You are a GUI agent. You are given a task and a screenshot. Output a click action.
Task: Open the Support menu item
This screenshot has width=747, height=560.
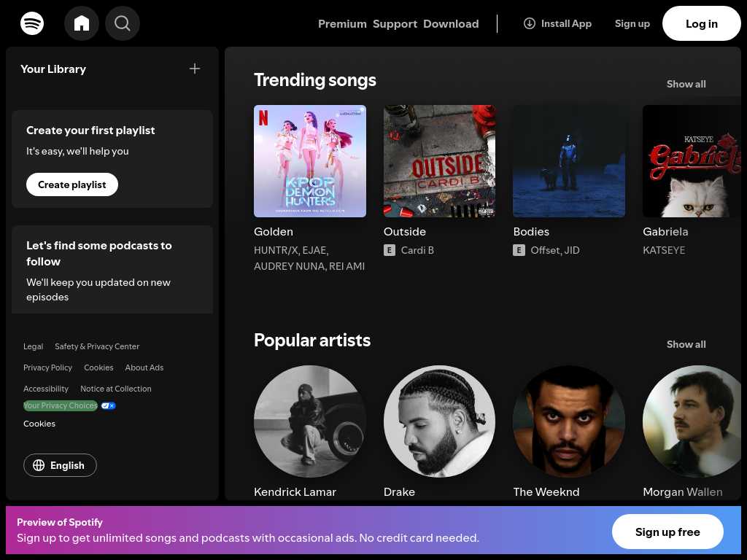[395, 24]
